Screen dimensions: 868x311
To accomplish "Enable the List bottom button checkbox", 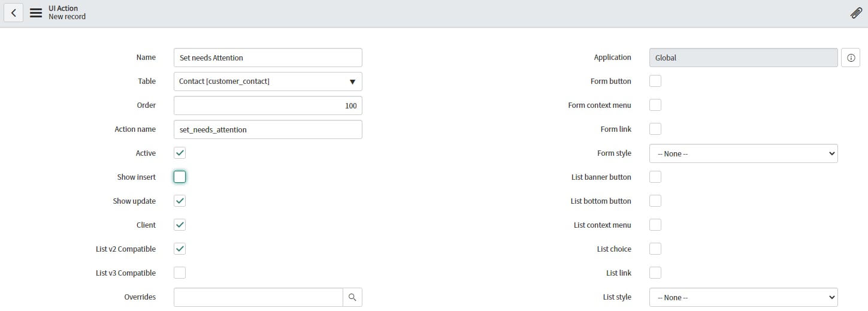I will tap(655, 201).
